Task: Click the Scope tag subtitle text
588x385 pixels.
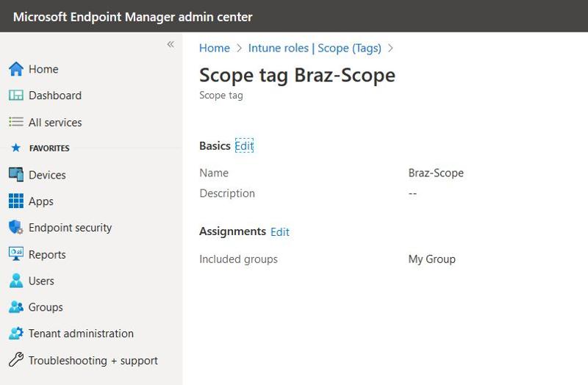Action: pos(221,96)
